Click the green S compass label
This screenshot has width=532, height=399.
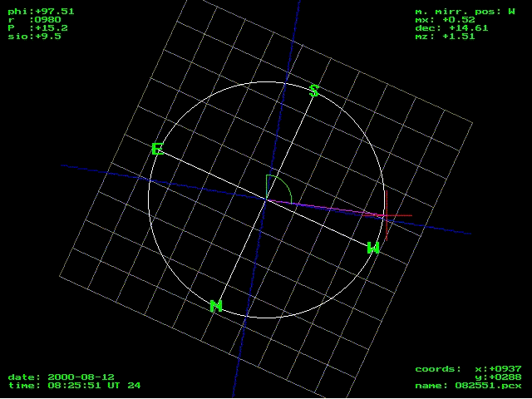point(314,91)
